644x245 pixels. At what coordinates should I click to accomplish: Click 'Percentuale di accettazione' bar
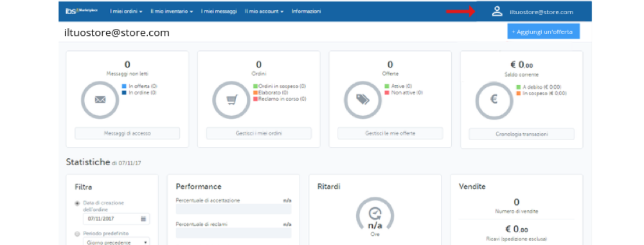pos(233,209)
